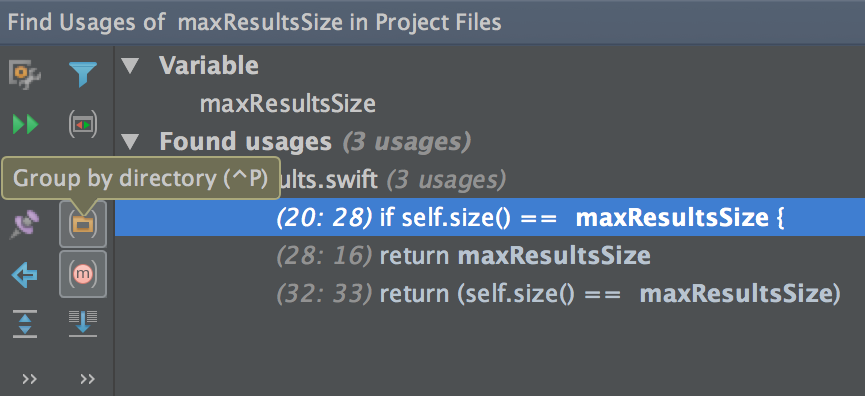
Task: Toggle Group by directory button
Action: click(x=83, y=224)
